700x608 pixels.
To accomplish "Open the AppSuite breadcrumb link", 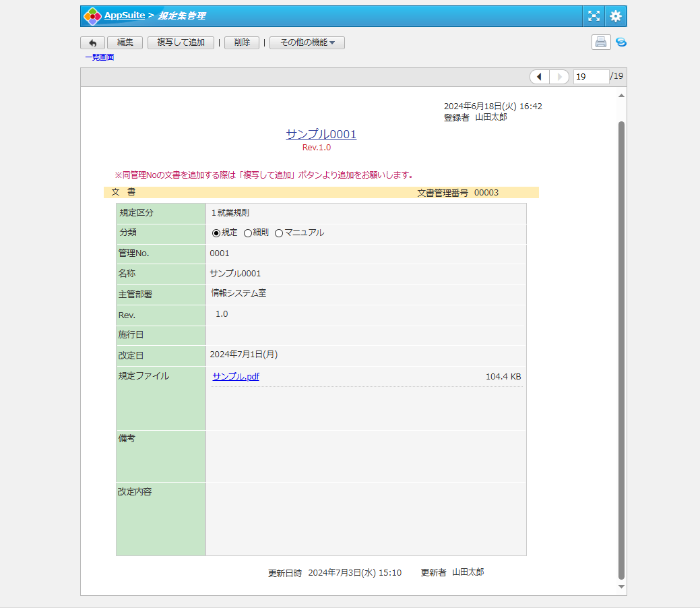I will point(124,16).
